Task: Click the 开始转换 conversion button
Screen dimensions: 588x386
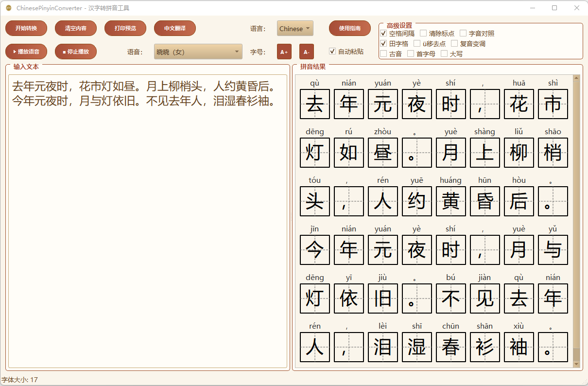Action: pos(26,28)
